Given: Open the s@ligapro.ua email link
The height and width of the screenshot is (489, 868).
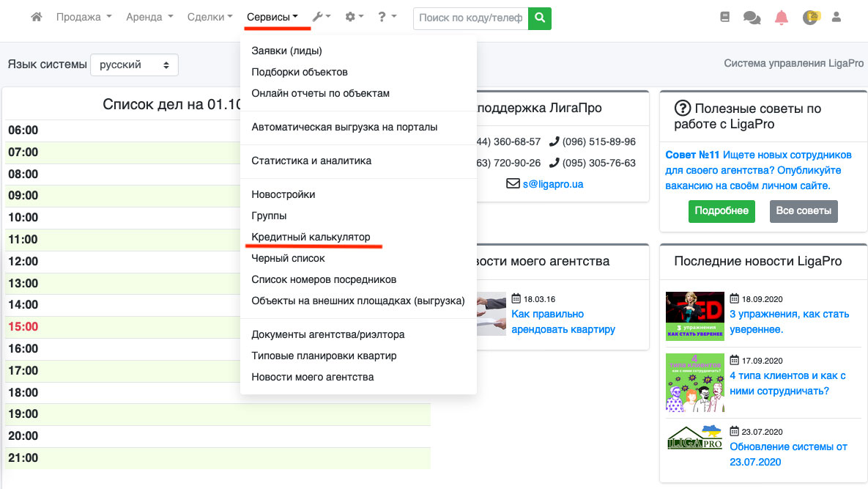Looking at the screenshot, I should 553,184.
